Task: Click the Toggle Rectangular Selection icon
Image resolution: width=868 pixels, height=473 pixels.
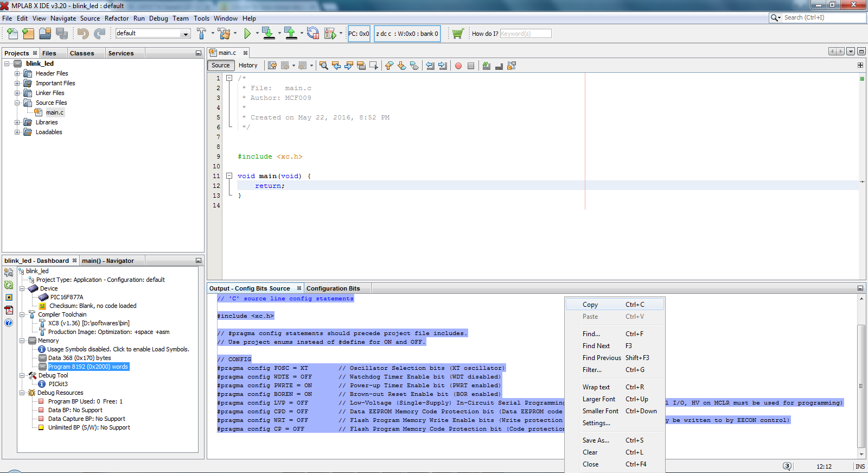Action: pos(374,66)
